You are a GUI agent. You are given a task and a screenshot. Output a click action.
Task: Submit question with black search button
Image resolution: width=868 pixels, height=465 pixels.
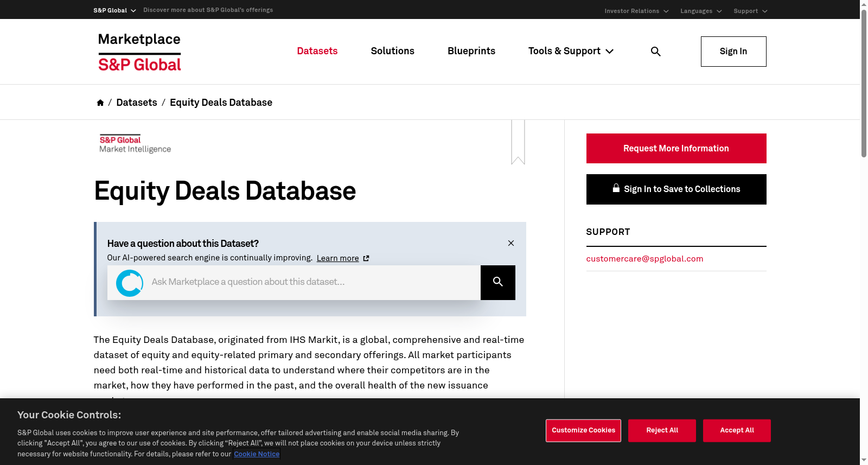498,283
